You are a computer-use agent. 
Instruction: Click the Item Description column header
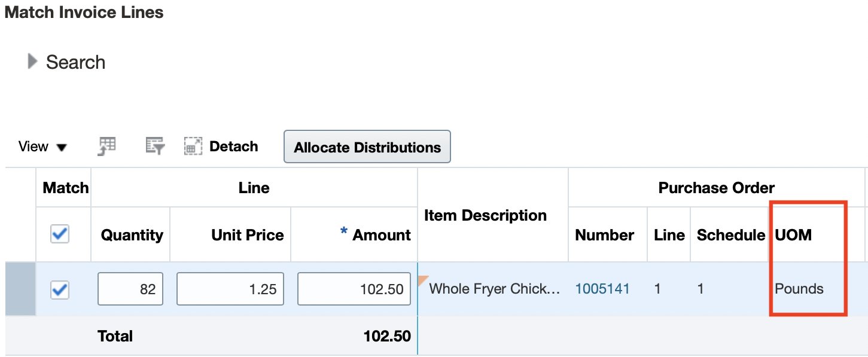pyautogui.click(x=485, y=215)
